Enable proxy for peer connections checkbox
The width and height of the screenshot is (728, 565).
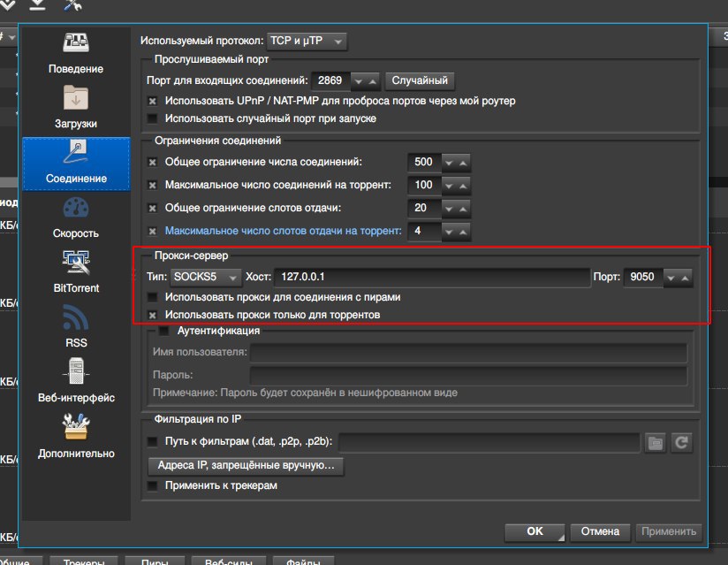point(152,297)
